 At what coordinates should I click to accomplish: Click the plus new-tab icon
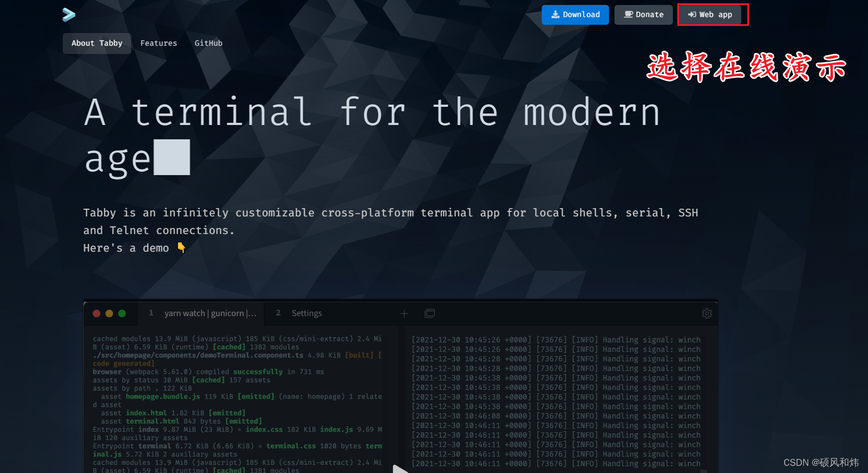pyautogui.click(x=404, y=313)
